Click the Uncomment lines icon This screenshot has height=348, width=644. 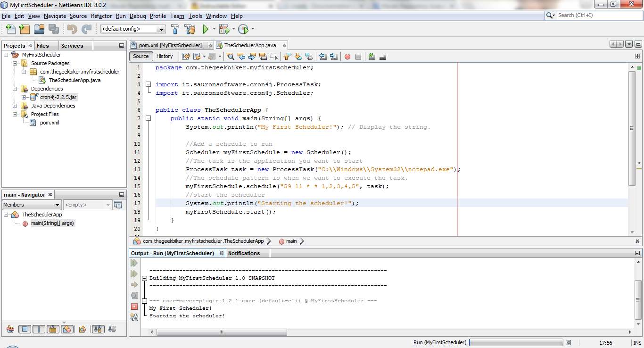pyautogui.click(x=383, y=57)
